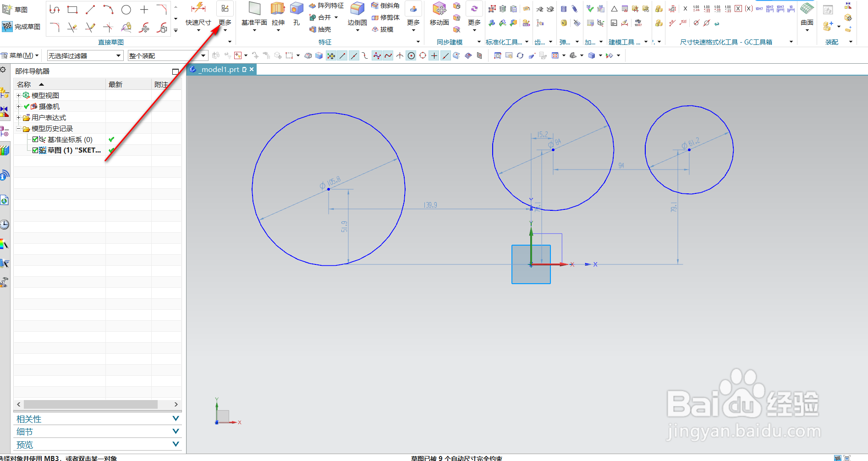Image resolution: width=868 pixels, height=461 pixels.
Task: Click the Move Face (移动面) icon
Action: [x=439, y=8]
